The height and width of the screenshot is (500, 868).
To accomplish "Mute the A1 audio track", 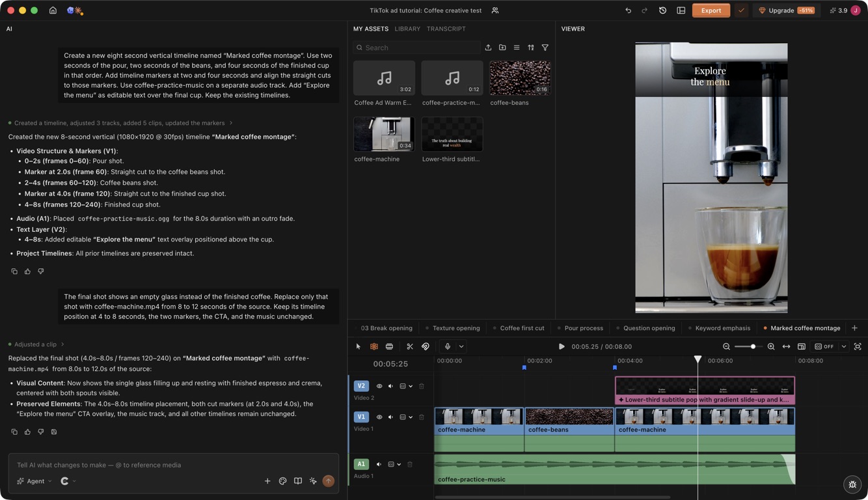I will [379, 464].
